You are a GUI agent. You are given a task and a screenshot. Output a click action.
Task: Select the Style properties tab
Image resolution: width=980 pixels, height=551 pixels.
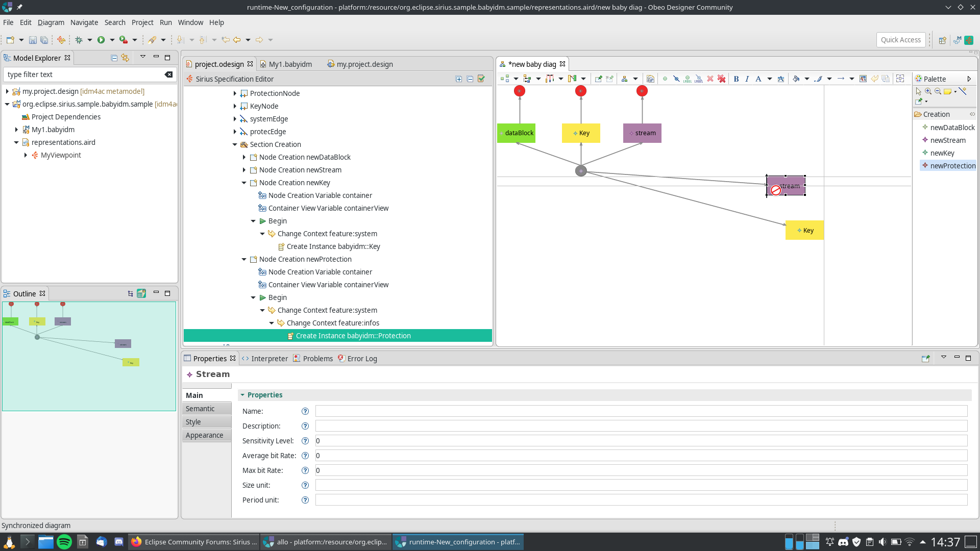(x=207, y=422)
